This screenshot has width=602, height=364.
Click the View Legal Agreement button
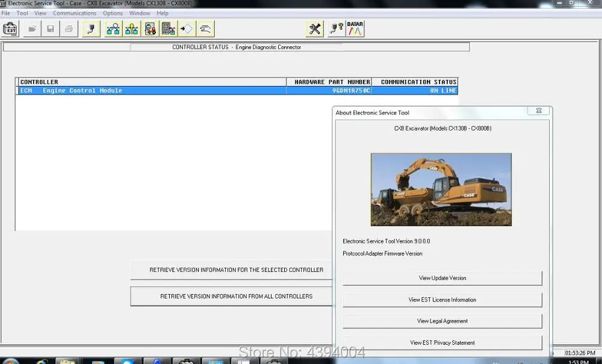click(x=442, y=321)
